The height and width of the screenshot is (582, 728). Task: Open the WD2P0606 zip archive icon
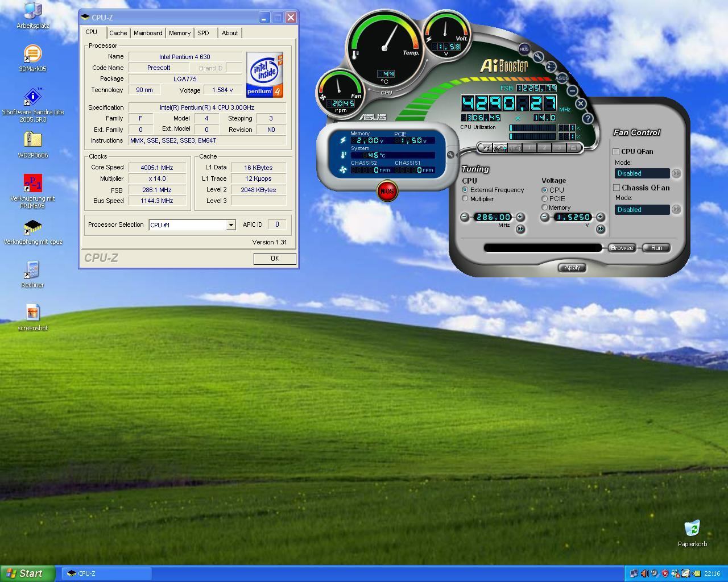[x=32, y=145]
